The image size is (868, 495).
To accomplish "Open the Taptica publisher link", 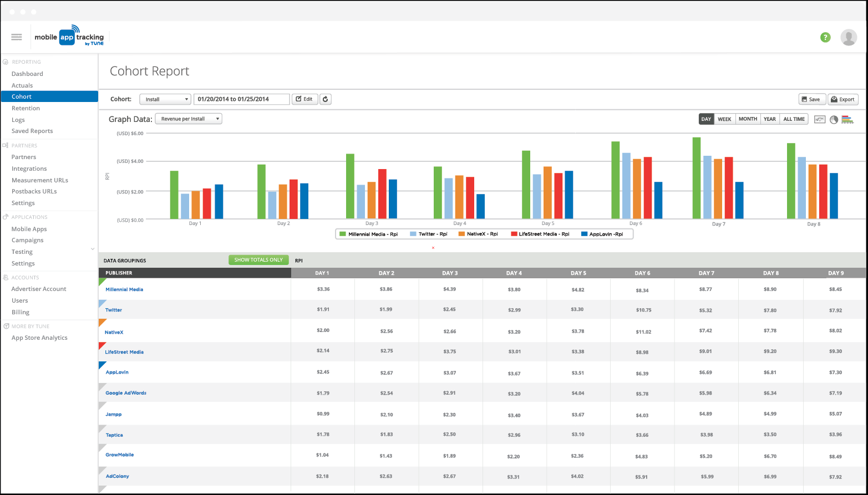I will [x=114, y=435].
